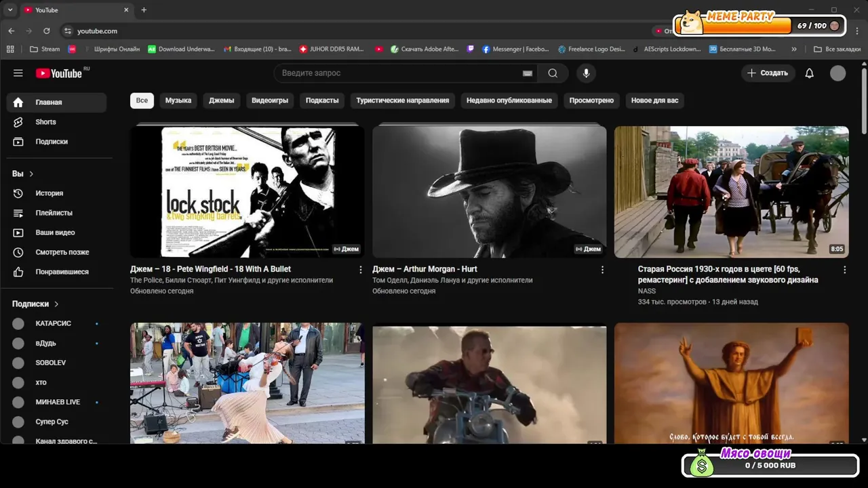Select the Видеоигры filter chip
The width and height of the screenshot is (868, 488).
(x=270, y=100)
